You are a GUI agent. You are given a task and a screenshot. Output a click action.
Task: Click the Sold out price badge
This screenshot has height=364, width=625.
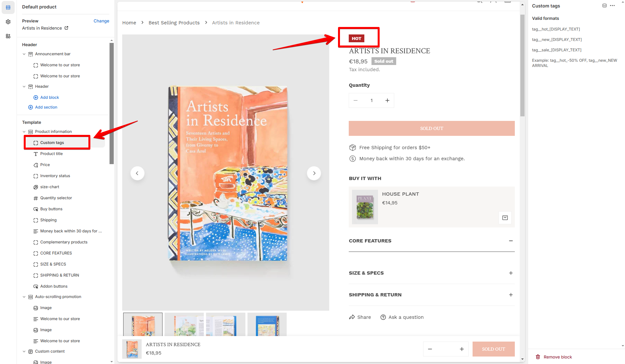click(384, 61)
